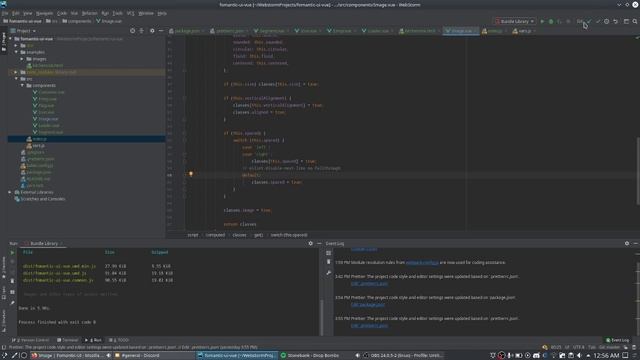Open the VCS menu
Viewport: 640px width, 360px height.
pos(130,13)
